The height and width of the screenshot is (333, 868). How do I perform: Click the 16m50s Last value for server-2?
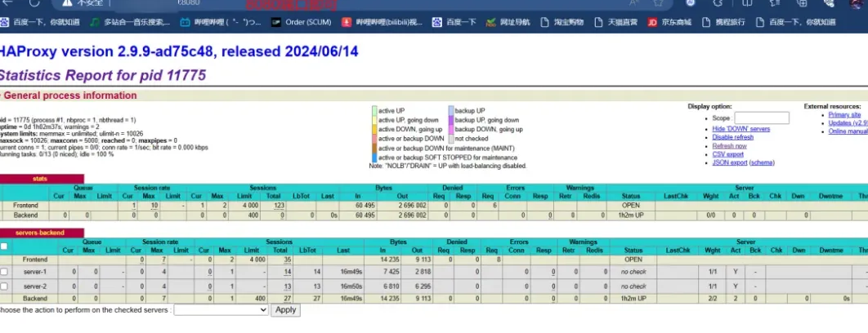pyautogui.click(x=351, y=286)
